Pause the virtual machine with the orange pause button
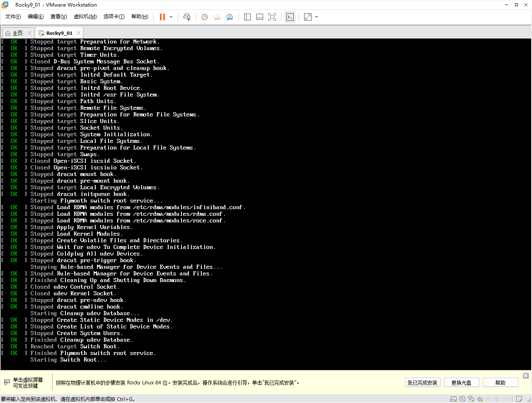Image resolution: width=532 pixels, height=403 pixels. pyautogui.click(x=162, y=17)
